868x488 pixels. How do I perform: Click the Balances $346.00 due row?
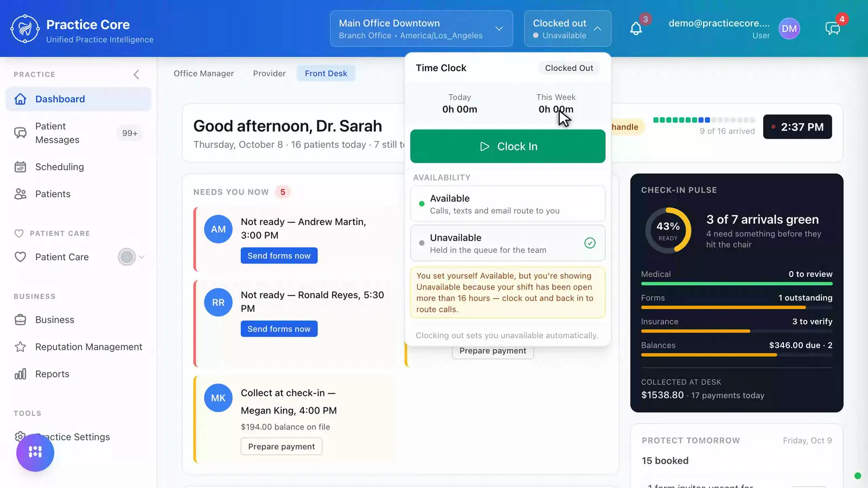pos(737,348)
